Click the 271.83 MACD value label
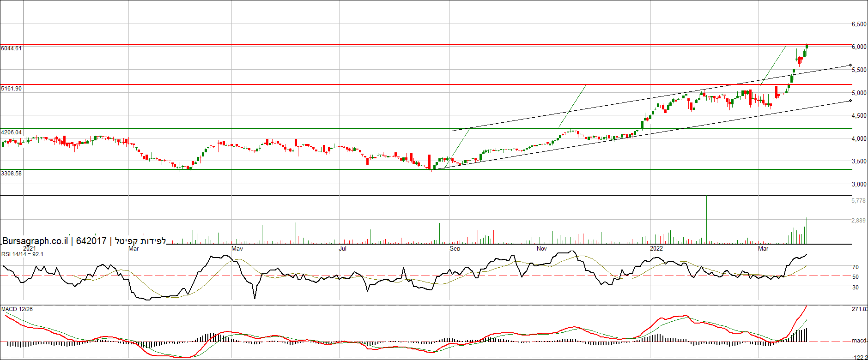The height and width of the screenshot is (360, 868). tap(859, 309)
